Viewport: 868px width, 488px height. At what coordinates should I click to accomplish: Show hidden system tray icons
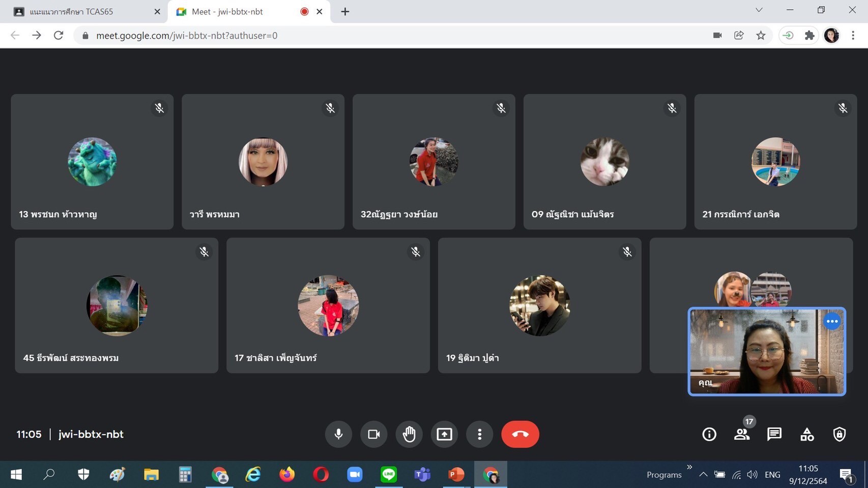703,474
